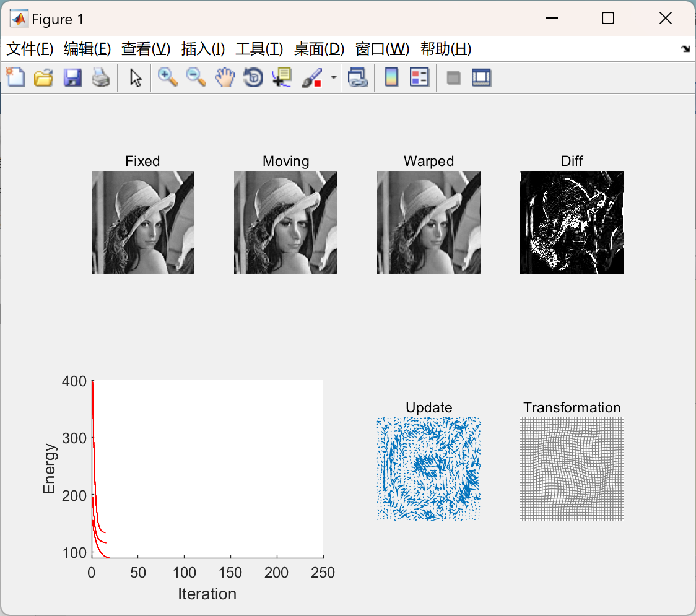Open the 插入(I) menu
Screen dimensions: 696x616
click(203, 49)
